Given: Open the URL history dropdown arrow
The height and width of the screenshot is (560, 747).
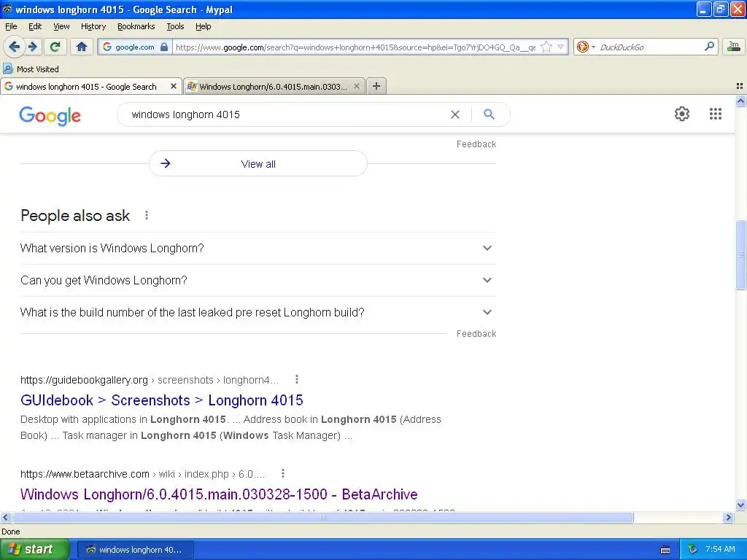Looking at the screenshot, I should [x=561, y=47].
